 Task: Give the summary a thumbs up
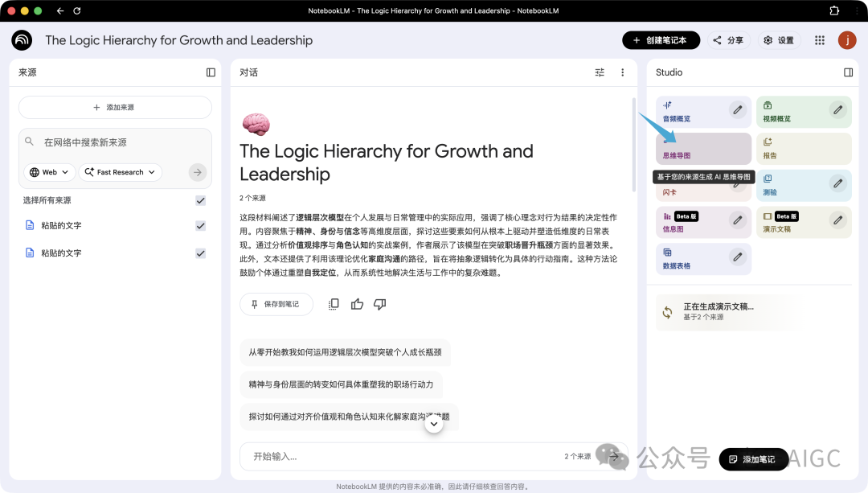(357, 304)
